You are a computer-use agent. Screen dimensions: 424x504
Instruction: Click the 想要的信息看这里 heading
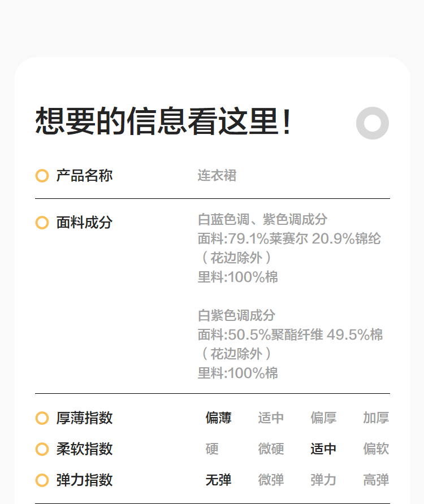click(164, 121)
